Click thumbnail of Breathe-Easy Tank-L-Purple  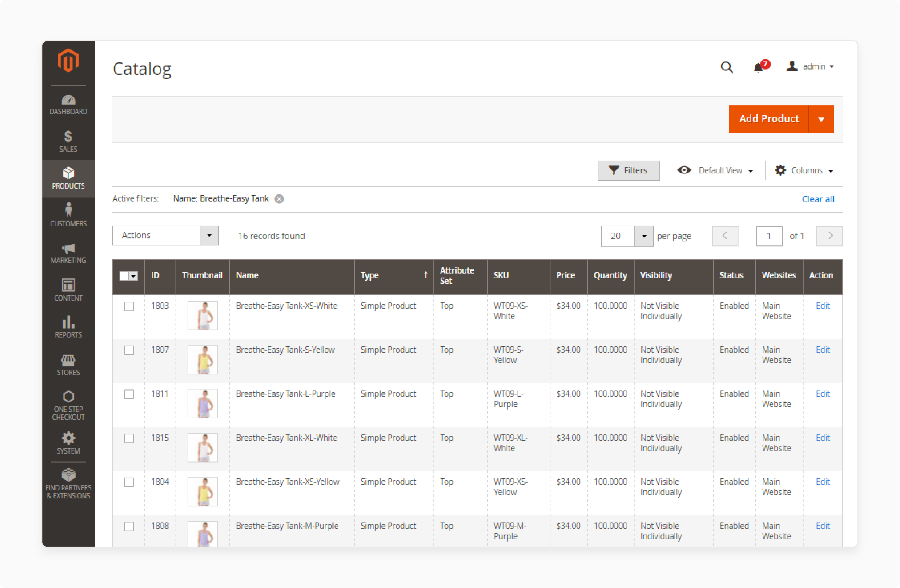pyautogui.click(x=203, y=404)
